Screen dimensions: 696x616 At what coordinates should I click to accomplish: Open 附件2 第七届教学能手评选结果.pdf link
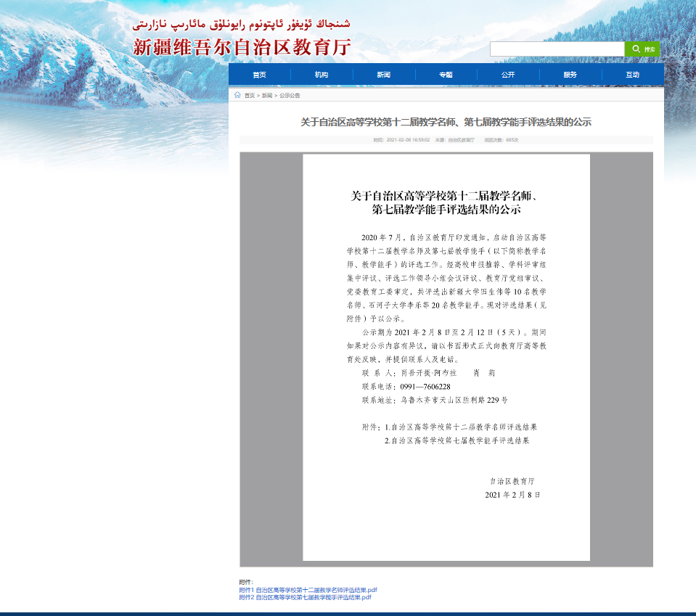click(x=305, y=597)
